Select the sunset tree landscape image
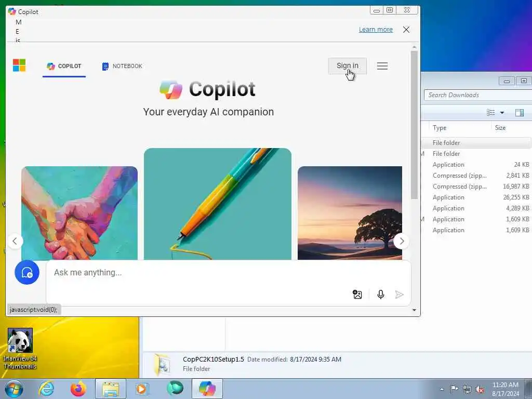The height and width of the screenshot is (399, 532). [x=350, y=213]
